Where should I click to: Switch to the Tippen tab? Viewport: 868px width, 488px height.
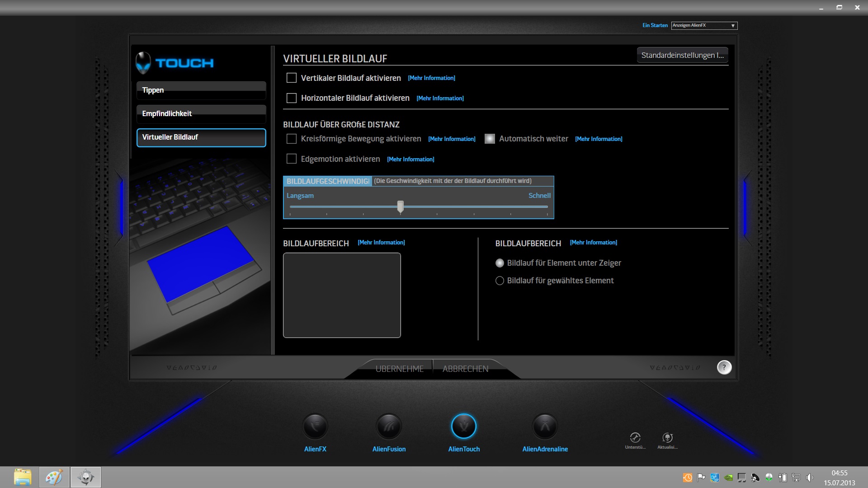(x=201, y=90)
